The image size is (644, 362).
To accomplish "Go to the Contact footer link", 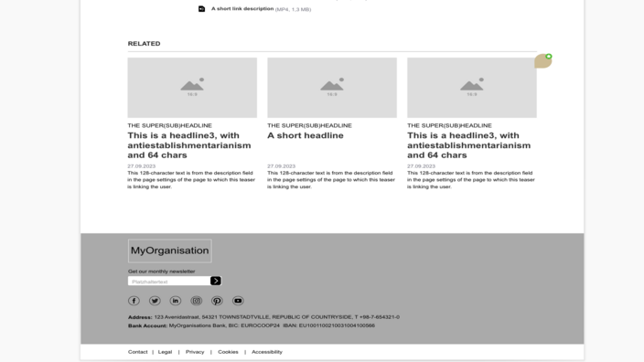I will click(x=137, y=352).
